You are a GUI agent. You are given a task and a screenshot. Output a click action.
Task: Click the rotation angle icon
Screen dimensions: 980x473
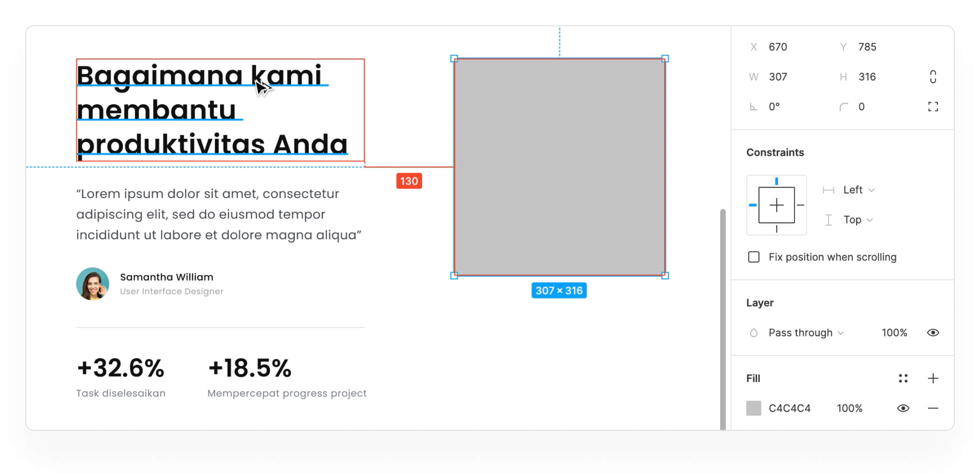click(754, 107)
